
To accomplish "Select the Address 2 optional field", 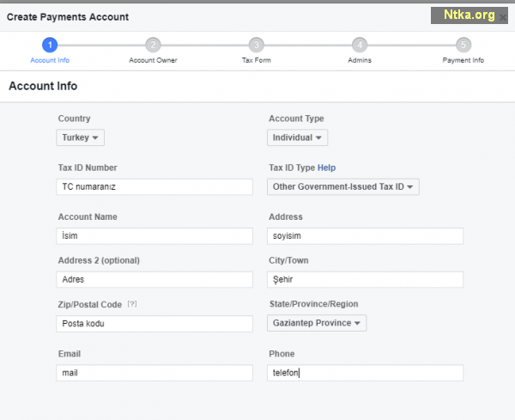I will [x=154, y=279].
